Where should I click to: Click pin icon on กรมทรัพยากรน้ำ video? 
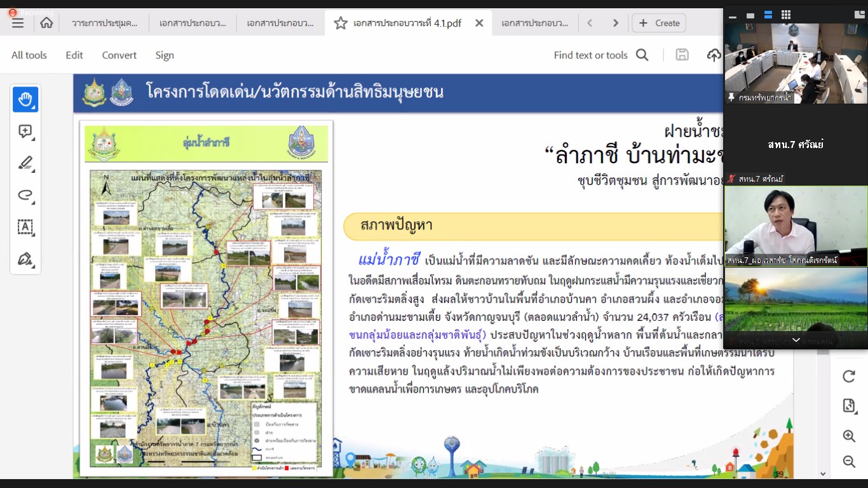tap(732, 98)
